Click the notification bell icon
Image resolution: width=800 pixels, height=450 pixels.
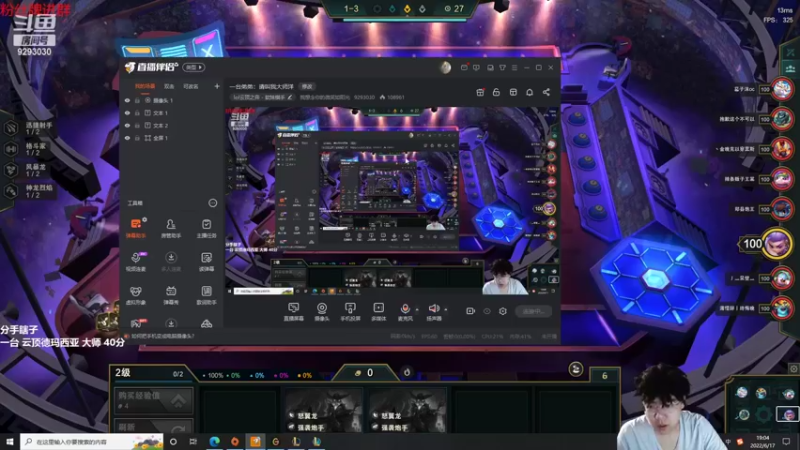point(530,92)
